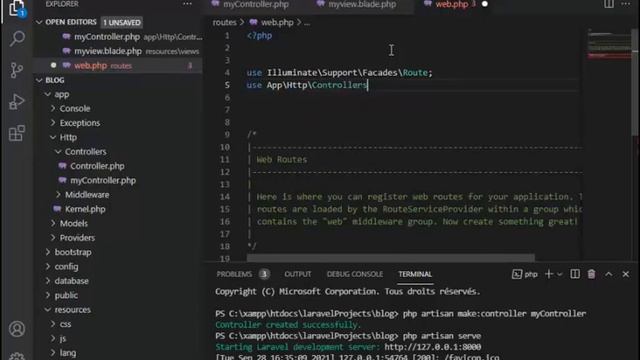Open Explorer more actions ellipsis

[187, 4]
